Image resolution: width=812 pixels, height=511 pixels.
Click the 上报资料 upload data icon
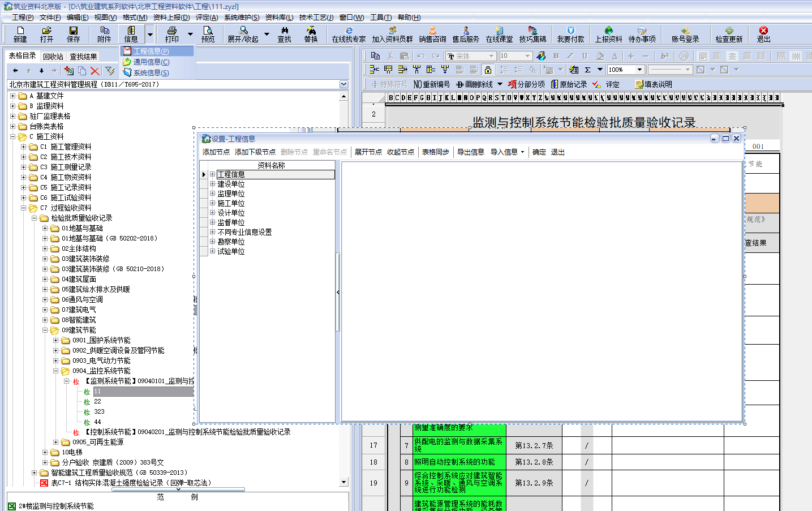point(608,34)
